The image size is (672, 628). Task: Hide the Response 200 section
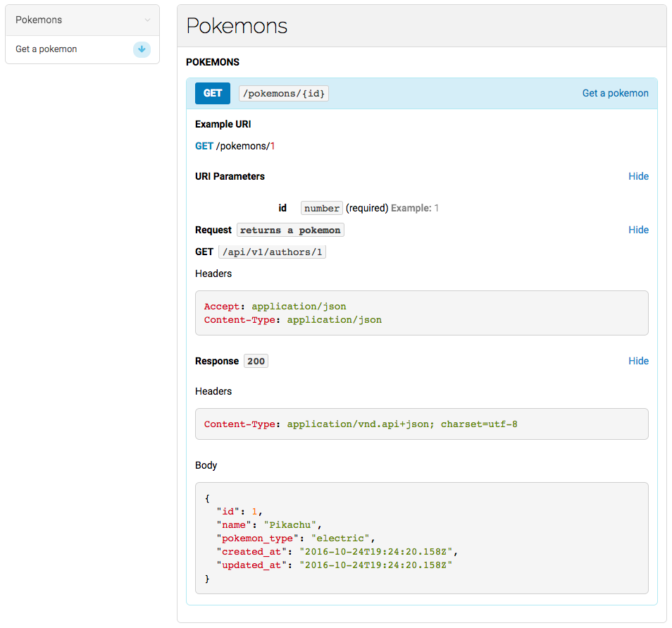[x=638, y=361]
